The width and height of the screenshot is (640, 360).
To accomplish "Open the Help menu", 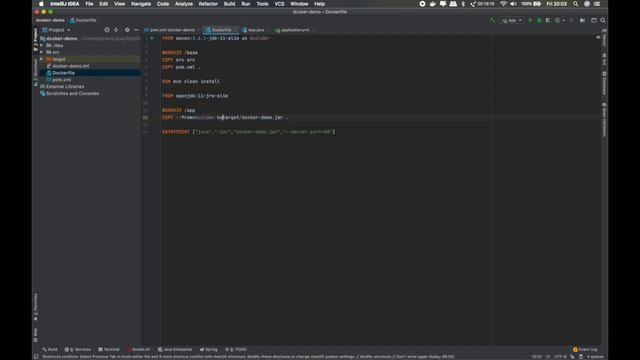I will pos(319,4).
